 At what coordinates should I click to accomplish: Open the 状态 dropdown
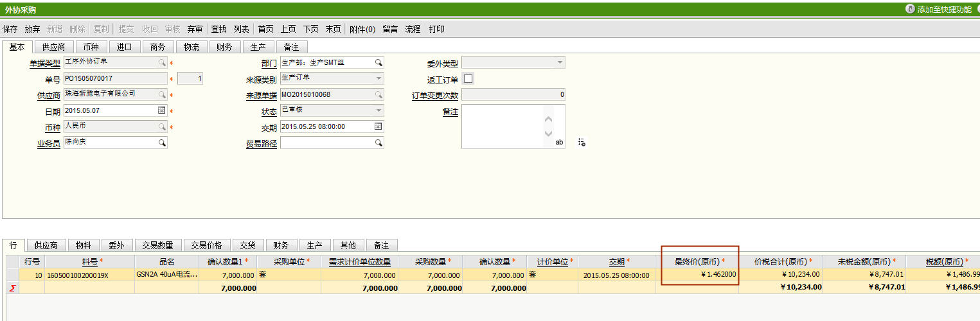coord(379,110)
